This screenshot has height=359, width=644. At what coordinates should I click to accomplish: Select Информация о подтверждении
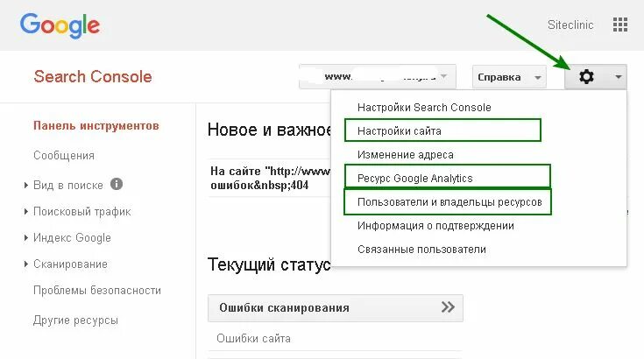(x=435, y=226)
